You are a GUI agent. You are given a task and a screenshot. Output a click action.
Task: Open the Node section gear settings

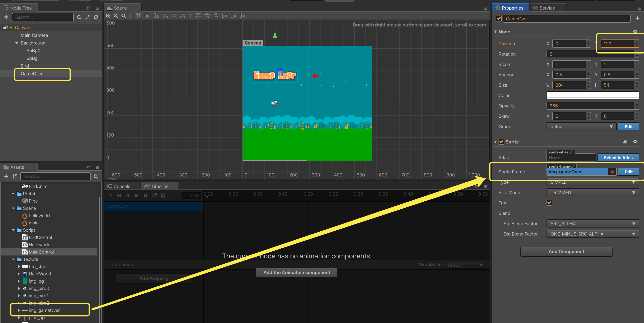[635, 31]
